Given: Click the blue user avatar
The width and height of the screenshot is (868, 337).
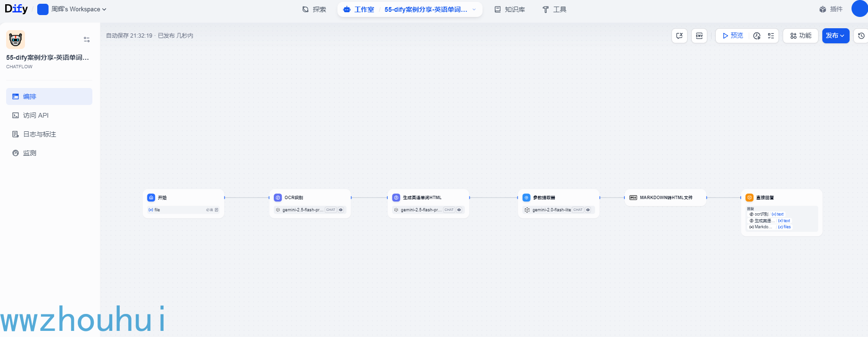Looking at the screenshot, I should pyautogui.click(x=860, y=9).
